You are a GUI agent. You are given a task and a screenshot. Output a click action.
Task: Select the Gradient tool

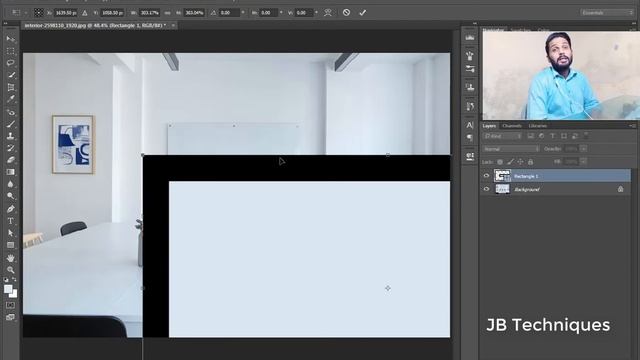11,172
